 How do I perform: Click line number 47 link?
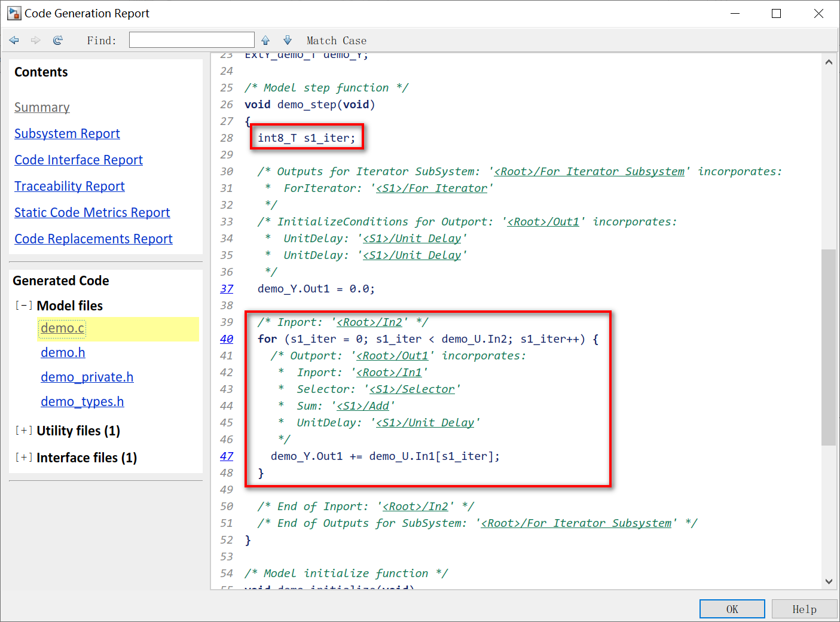227,456
